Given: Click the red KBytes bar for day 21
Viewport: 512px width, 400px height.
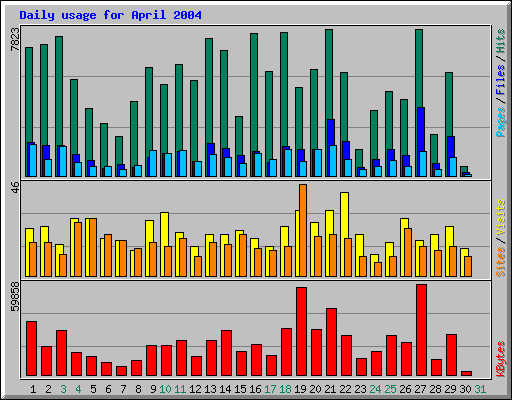Looking at the screenshot, I should (331, 342).
